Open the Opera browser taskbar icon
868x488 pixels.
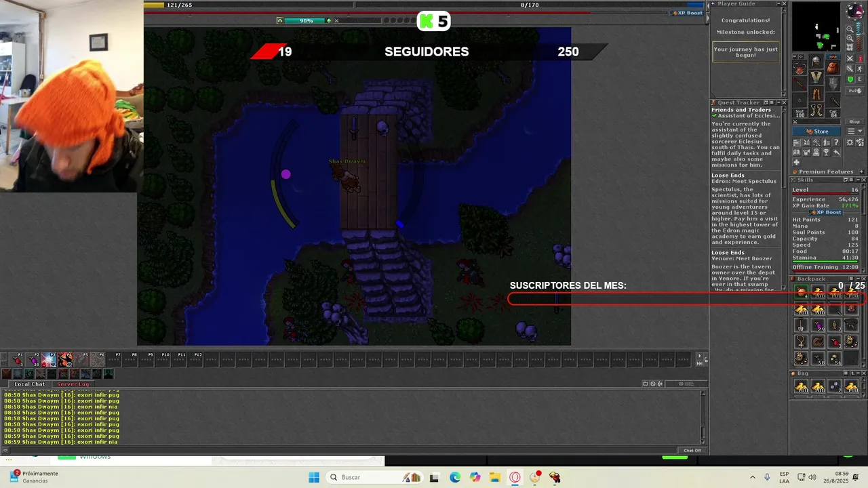click(515, 477)
